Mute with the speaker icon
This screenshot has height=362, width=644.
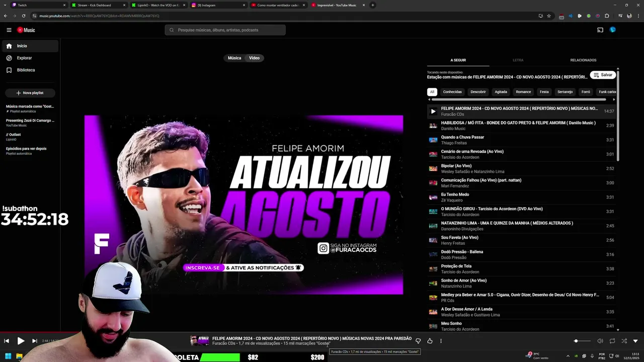pos(600,341)
